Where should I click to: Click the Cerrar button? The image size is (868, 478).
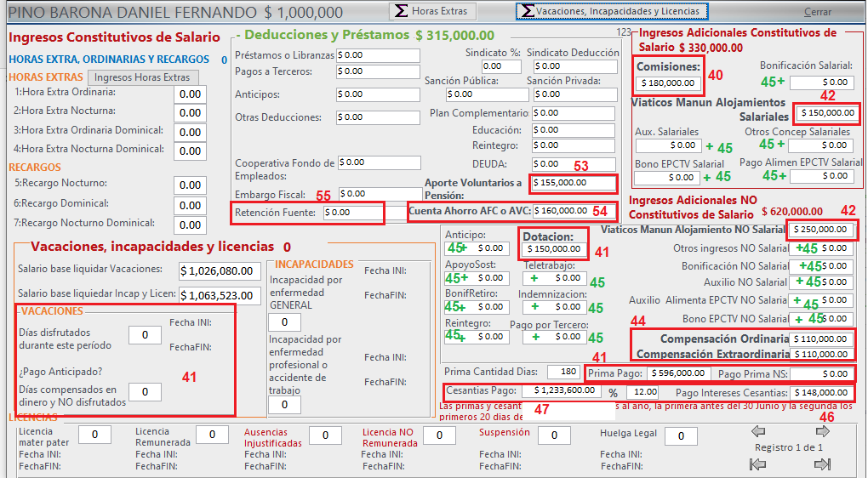click(818, 13)
